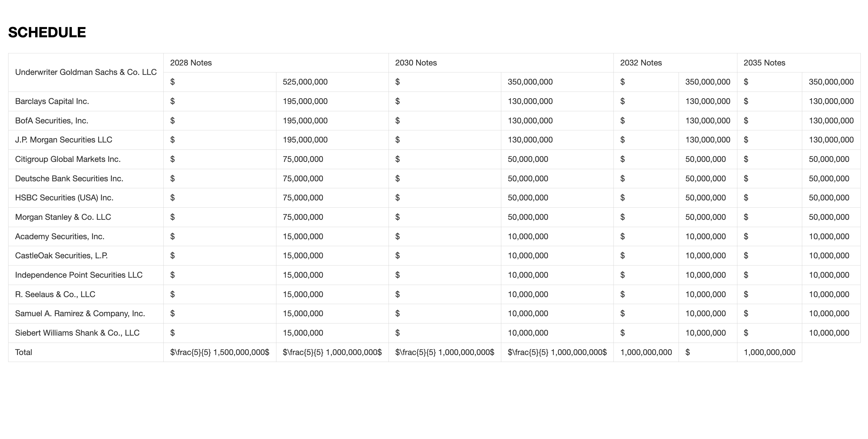Select the 2030 Notes column header
This screenshot has width=868, height=439.
pos(416,63)
